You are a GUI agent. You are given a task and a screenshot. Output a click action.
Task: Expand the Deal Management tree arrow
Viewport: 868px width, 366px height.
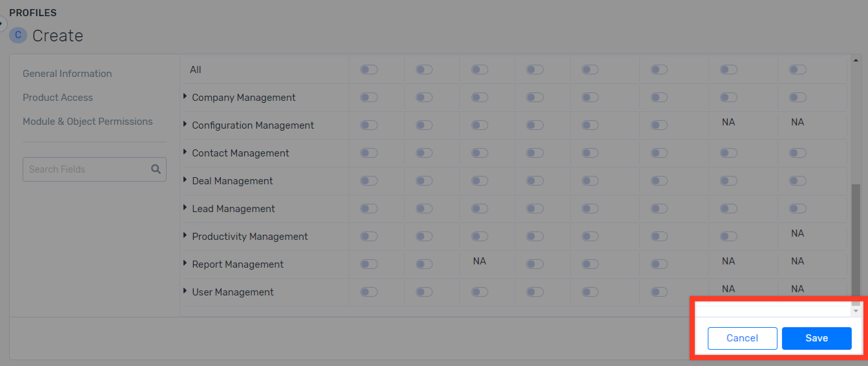click(185, 180)
